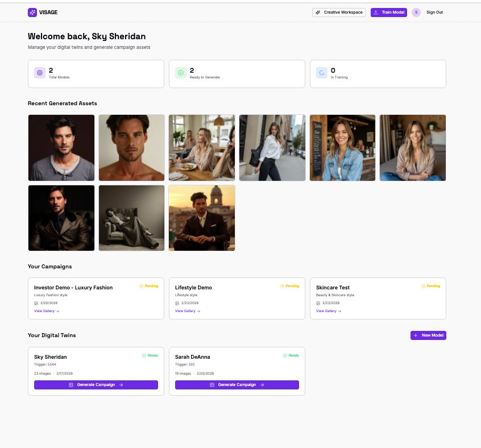The image size is (481, 448).
Task: Click the VISAGE brand name text
Action: pos(48,13)
